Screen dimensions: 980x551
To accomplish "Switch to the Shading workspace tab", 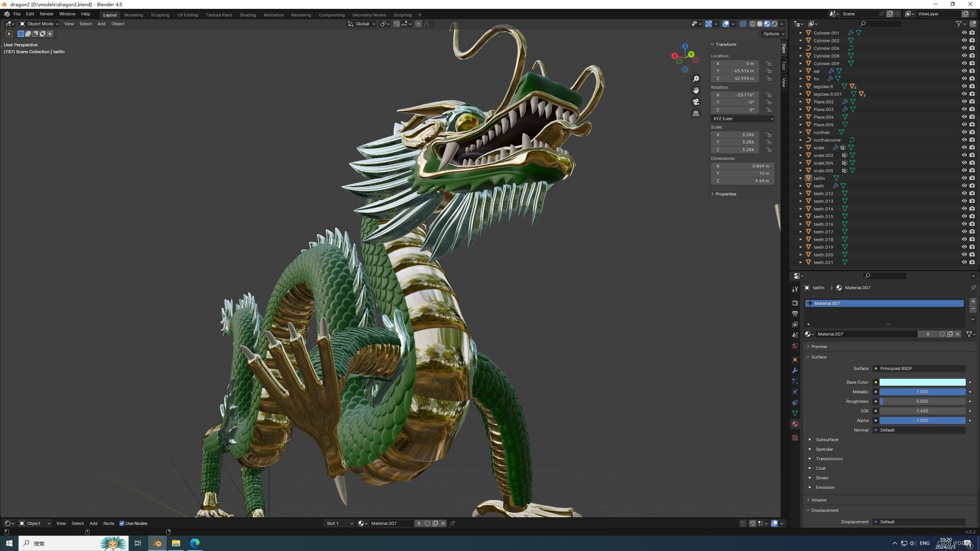I will click(248, 15).
